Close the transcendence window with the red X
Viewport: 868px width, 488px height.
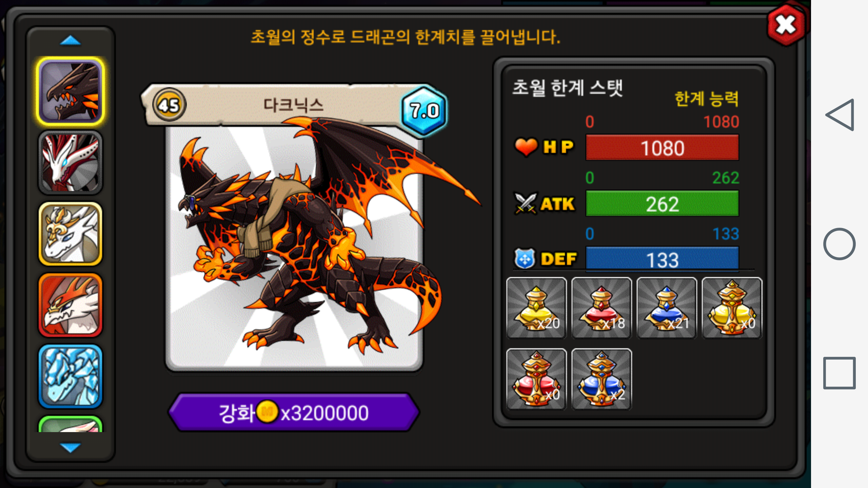tap(786, 25)
